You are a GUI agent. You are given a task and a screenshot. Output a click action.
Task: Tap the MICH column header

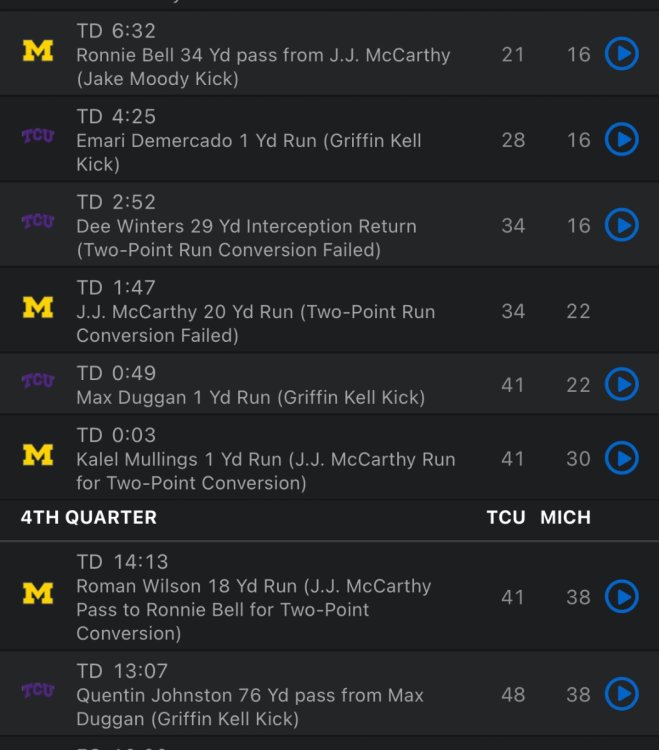point(566,517)
